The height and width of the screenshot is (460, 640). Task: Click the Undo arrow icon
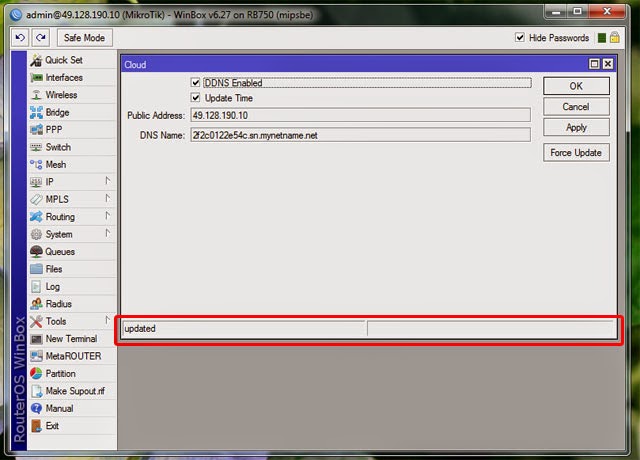(x=20, y=38)
